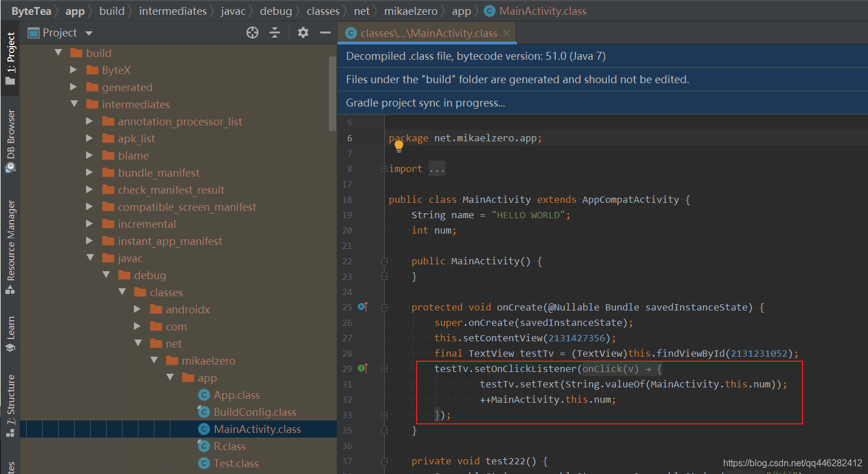Collapse the intermediates folder arrow

pyautogui.click(x=74, y=104)
